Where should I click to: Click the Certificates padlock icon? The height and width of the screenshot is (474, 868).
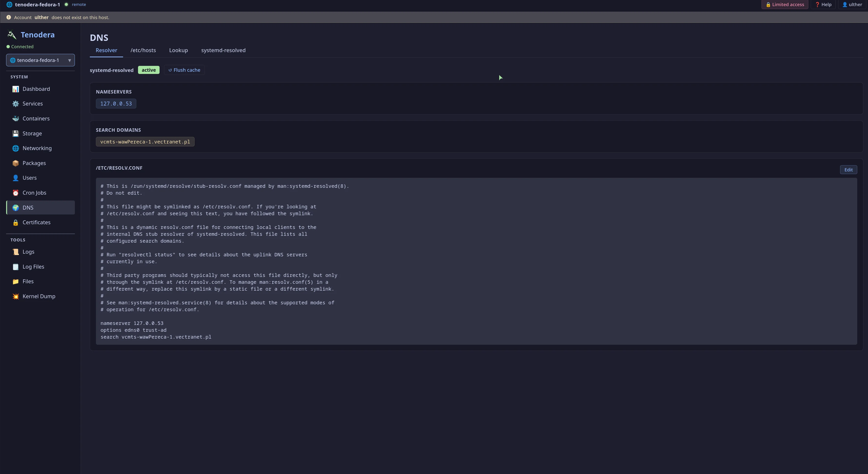pyautogui.click(x=15, y=223)
